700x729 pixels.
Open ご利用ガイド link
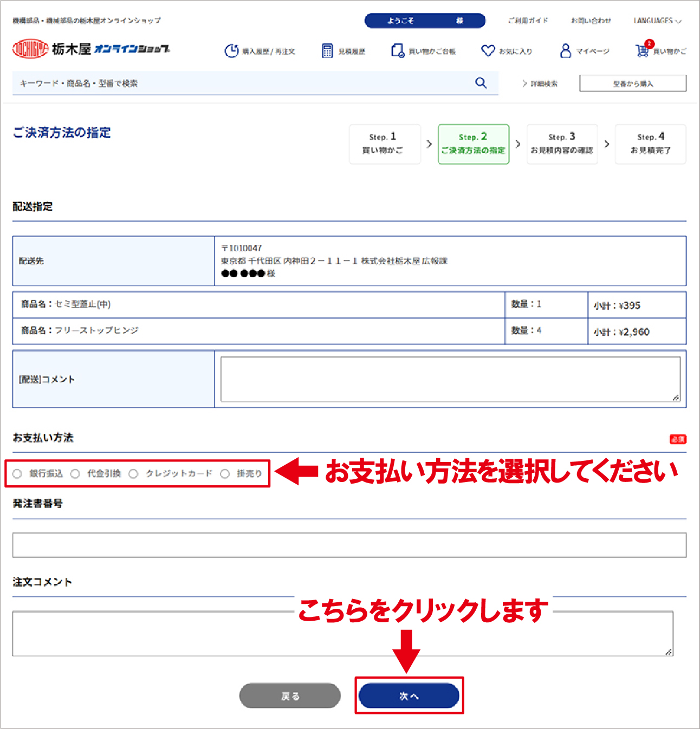(x=528, y=21)
